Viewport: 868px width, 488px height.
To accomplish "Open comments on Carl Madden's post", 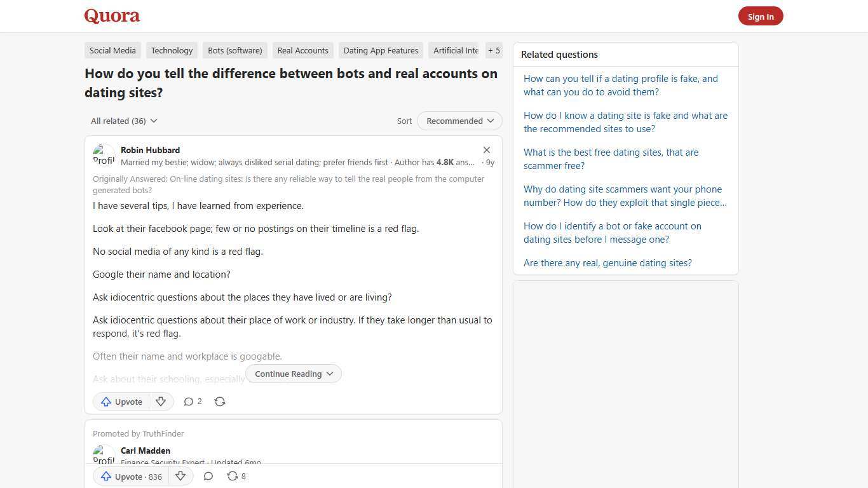I will pyautogui.click(x=208, y=476).
